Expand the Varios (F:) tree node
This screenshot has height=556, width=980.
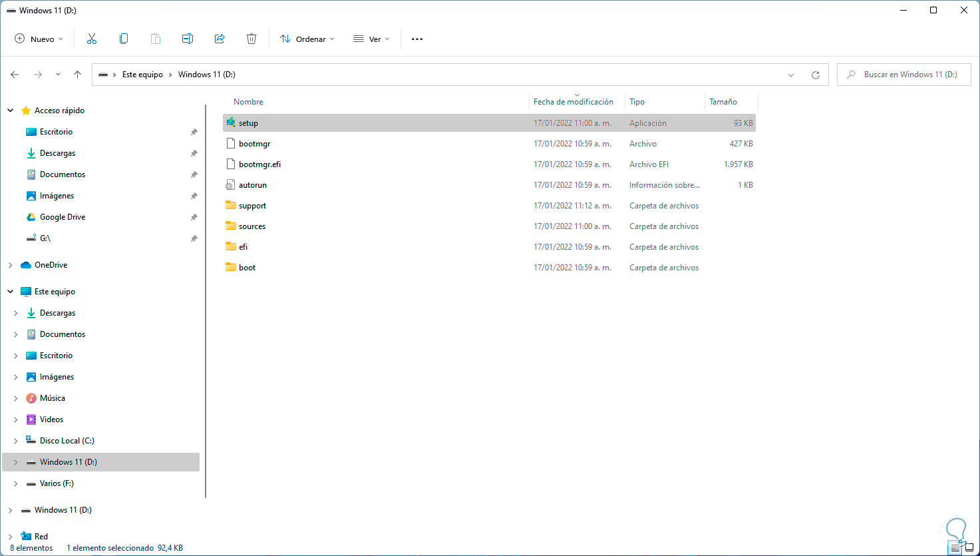pyautogui.click(x=16, y=483)
